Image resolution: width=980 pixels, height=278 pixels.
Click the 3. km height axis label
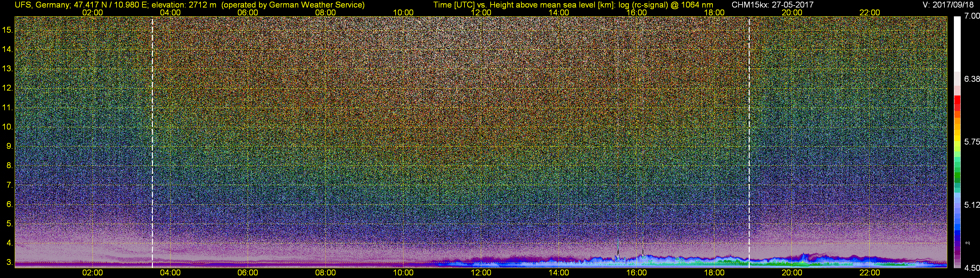[10, 262]
